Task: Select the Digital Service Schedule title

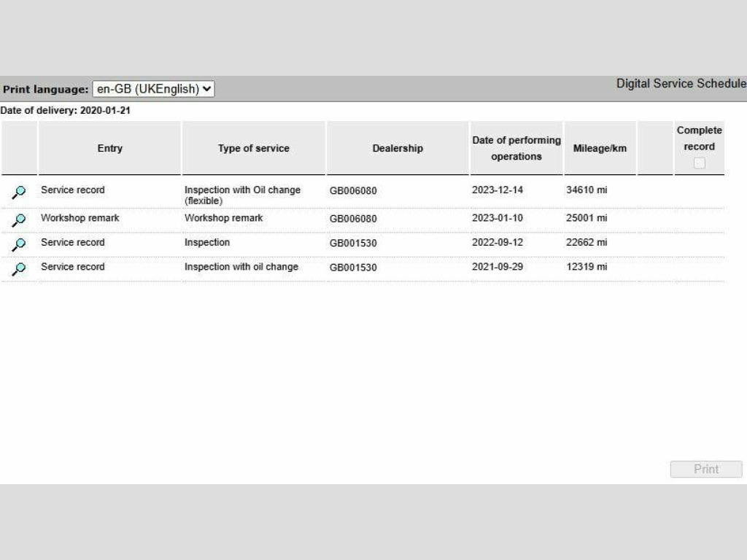Action: click(681, 84)
